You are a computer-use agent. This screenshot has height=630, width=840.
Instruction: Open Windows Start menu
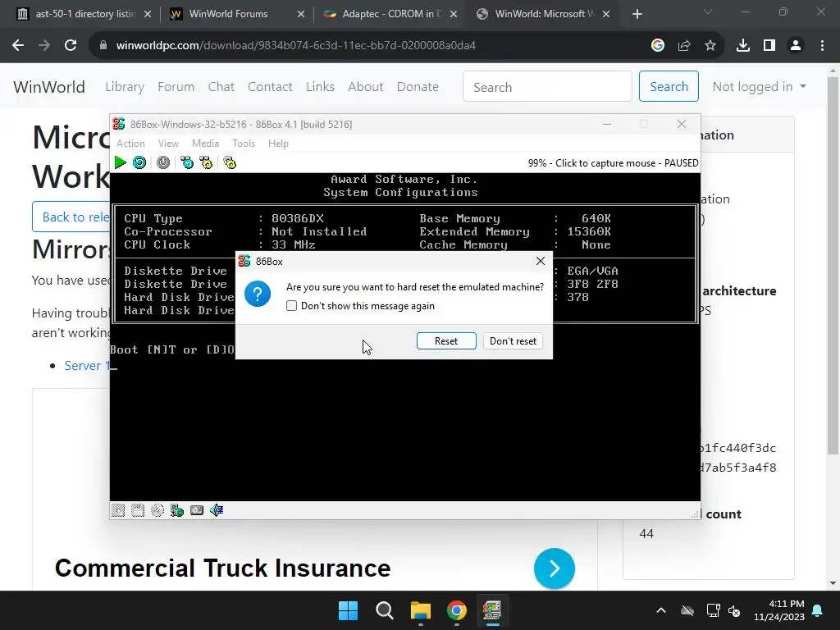tap(348, 610)
